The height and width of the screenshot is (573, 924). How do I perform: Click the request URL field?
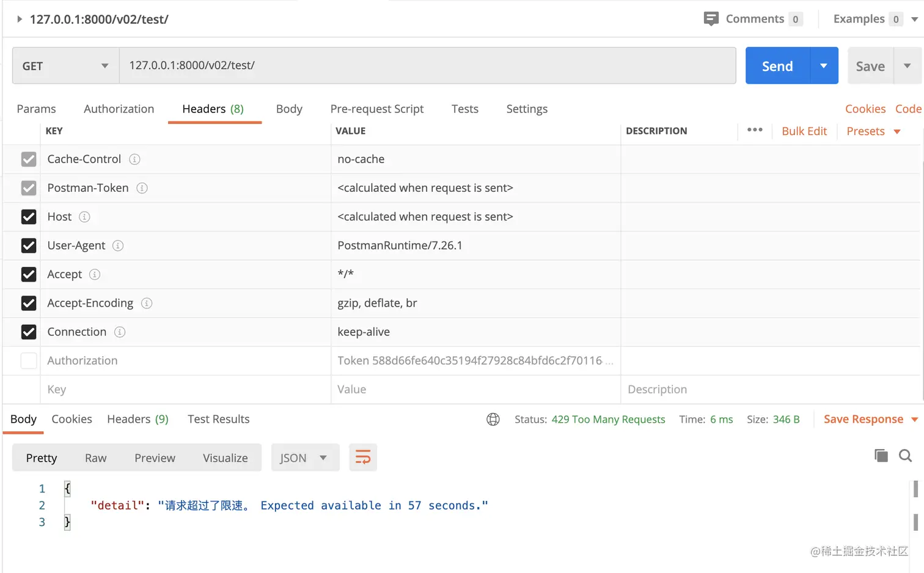pyautogui.click(x=427, y=65)
